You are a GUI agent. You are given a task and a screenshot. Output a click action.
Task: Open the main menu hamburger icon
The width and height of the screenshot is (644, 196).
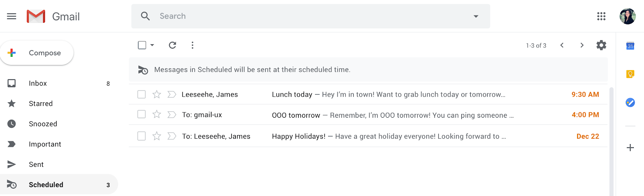click(x=12, y=16)
